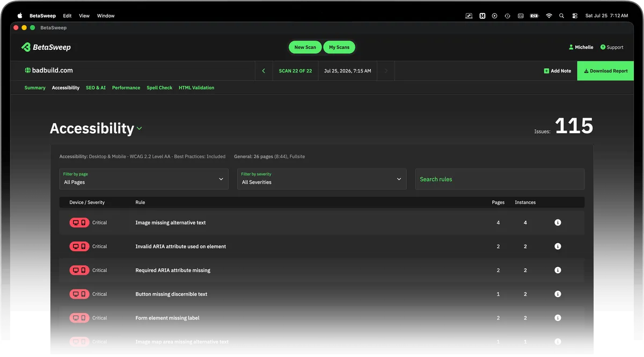This screenshot has height=357, width=644.
Task: Switch to the SEO & AI tab
Action: tap(96, 88)
